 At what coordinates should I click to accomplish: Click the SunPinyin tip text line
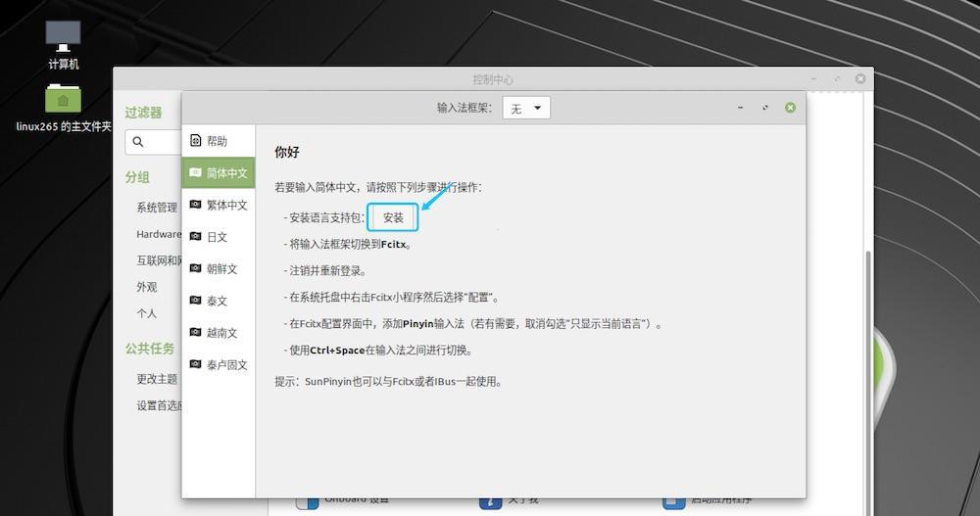tap(389, 381)
